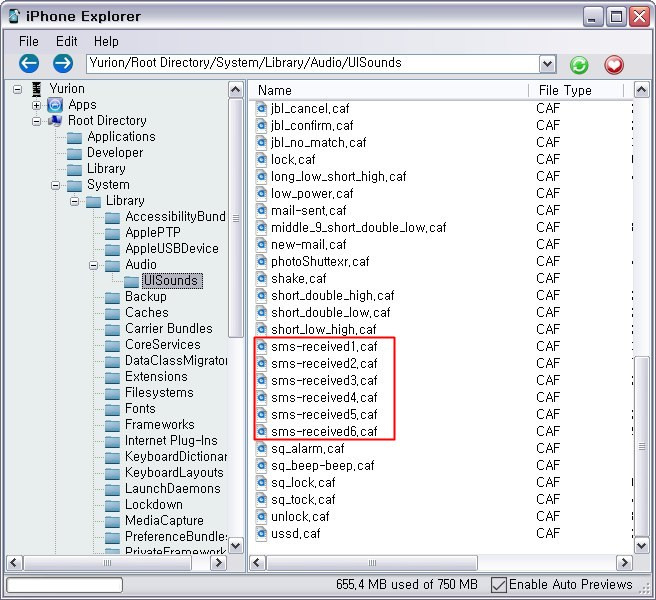Click the Frameworks folder icon
This screenshot has width=656, height=600.
pyautogui.click(x=112, y=425)
